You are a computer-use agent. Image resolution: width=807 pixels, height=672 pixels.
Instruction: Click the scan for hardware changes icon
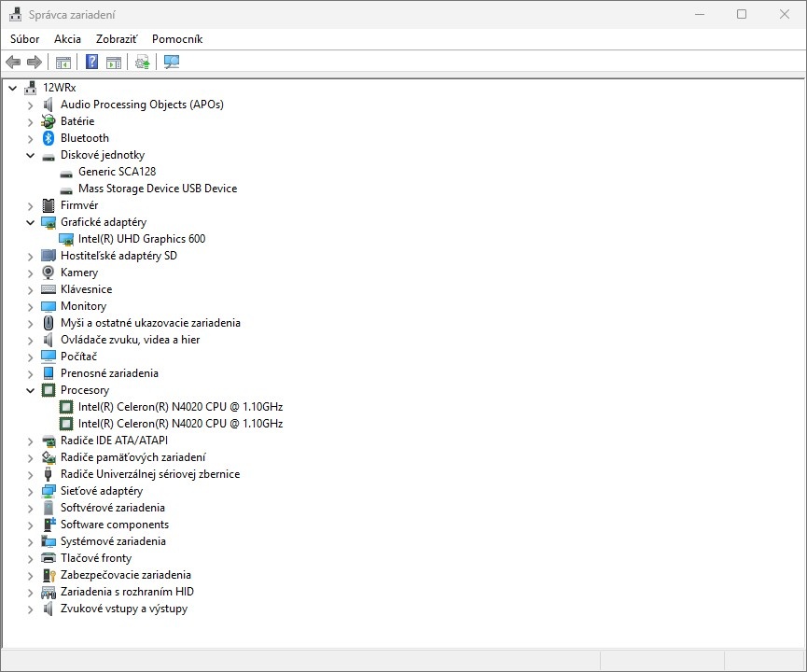[x=172, y=63]
